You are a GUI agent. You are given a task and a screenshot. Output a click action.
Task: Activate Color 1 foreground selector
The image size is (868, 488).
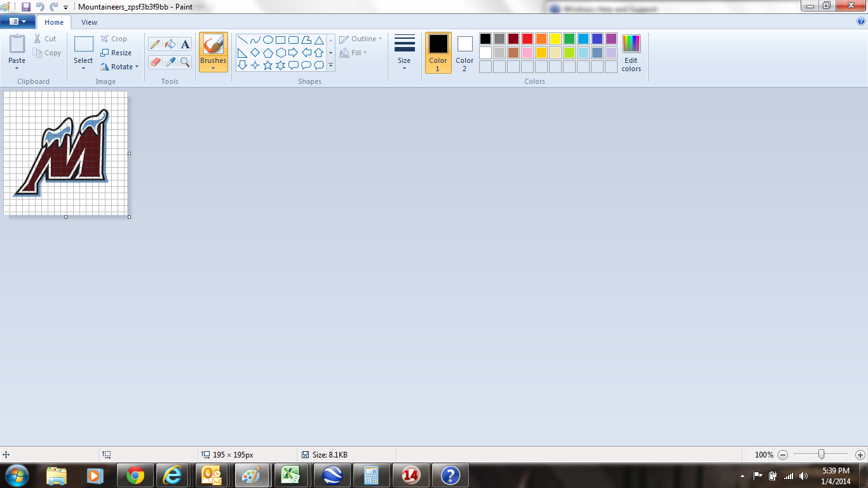click(438, 53)
